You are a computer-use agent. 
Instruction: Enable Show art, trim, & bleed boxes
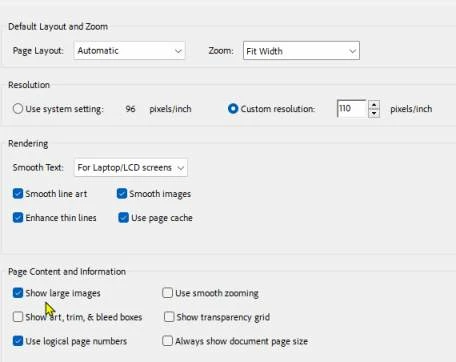click(18, 316)
